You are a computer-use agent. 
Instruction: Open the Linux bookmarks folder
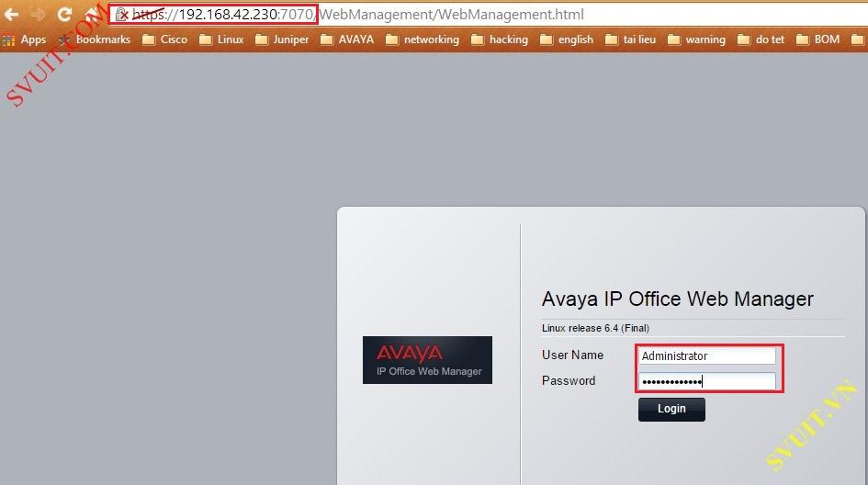click(x=221, y=39)
